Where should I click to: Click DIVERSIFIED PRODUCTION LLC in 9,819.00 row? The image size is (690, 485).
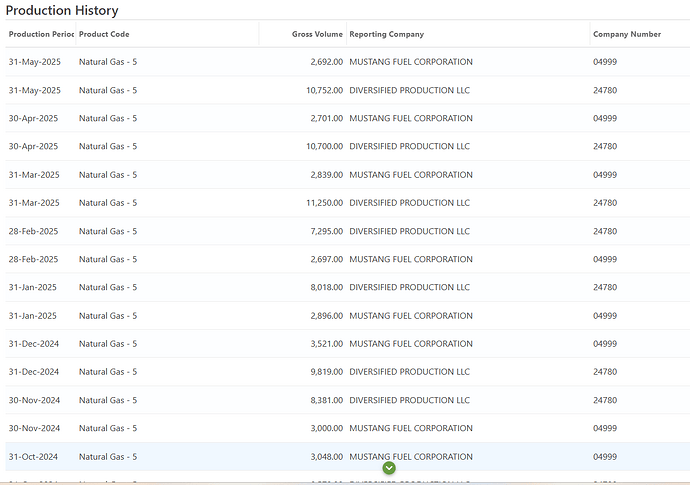pos(410,372)
